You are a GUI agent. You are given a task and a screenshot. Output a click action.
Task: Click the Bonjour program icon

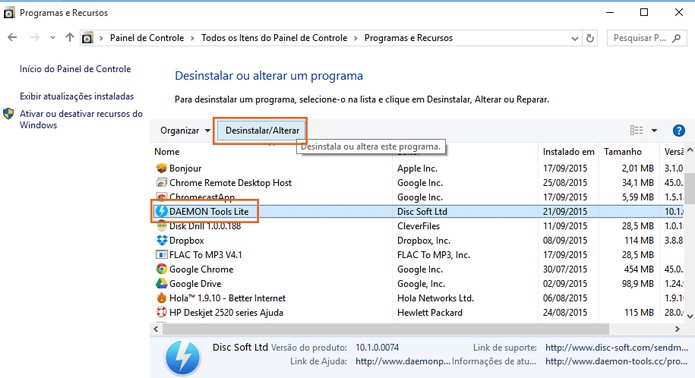pos(161,168)
